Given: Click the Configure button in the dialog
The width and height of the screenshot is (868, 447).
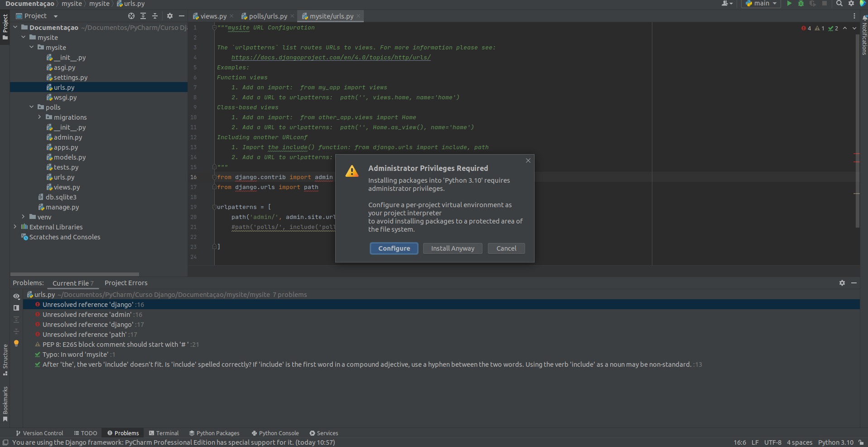Looking at the screenshot, I should (394, 248).
